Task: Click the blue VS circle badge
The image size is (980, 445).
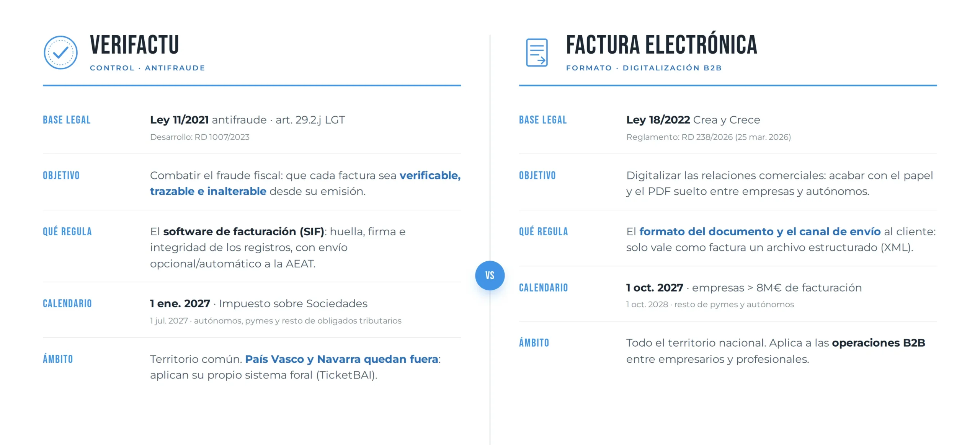Action: [x=490, y=275]
